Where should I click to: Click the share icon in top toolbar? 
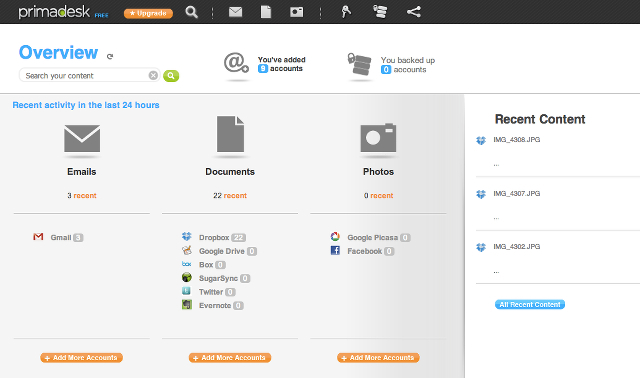pos(413,12)
